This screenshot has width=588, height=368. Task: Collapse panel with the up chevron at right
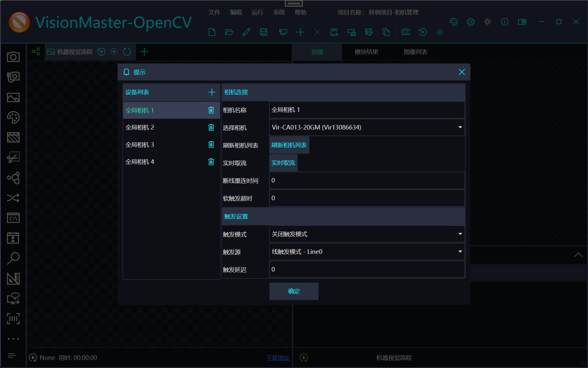pos(578,255)
